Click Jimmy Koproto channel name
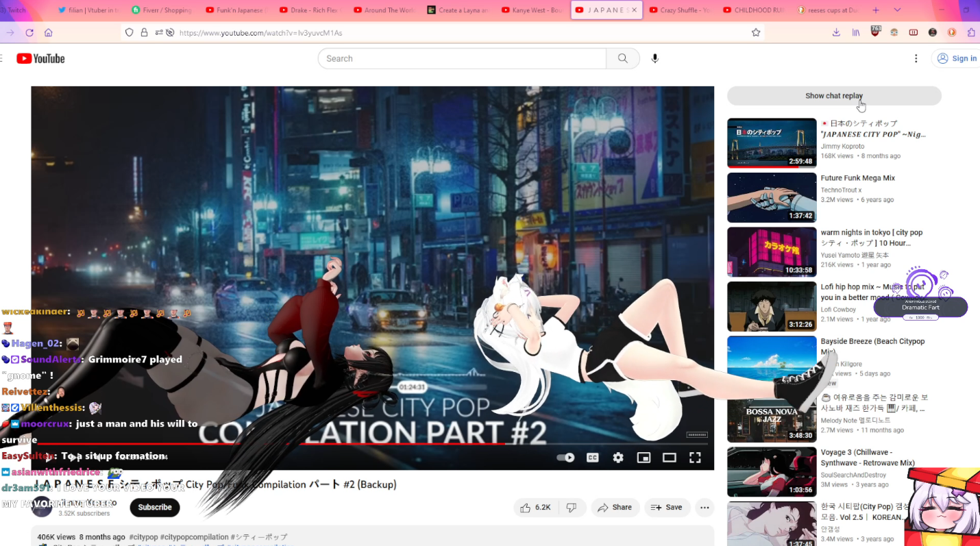The width and height of the screenshot is (980, 546). pos(842,147)
